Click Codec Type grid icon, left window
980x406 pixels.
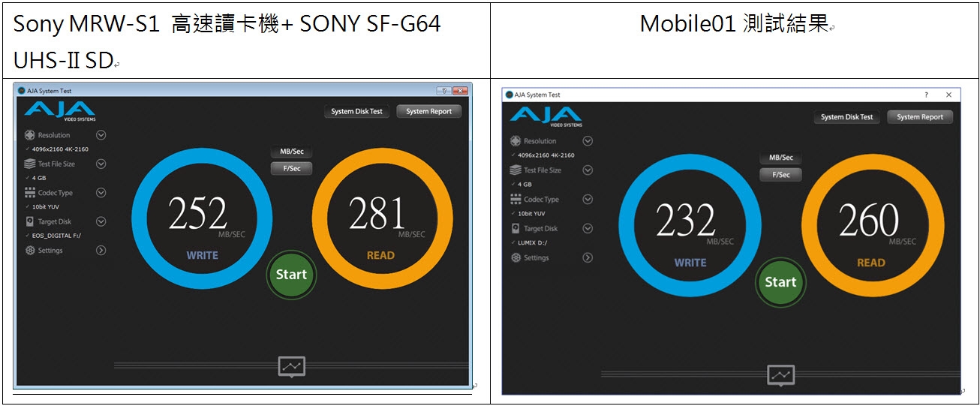pos(29,193)
